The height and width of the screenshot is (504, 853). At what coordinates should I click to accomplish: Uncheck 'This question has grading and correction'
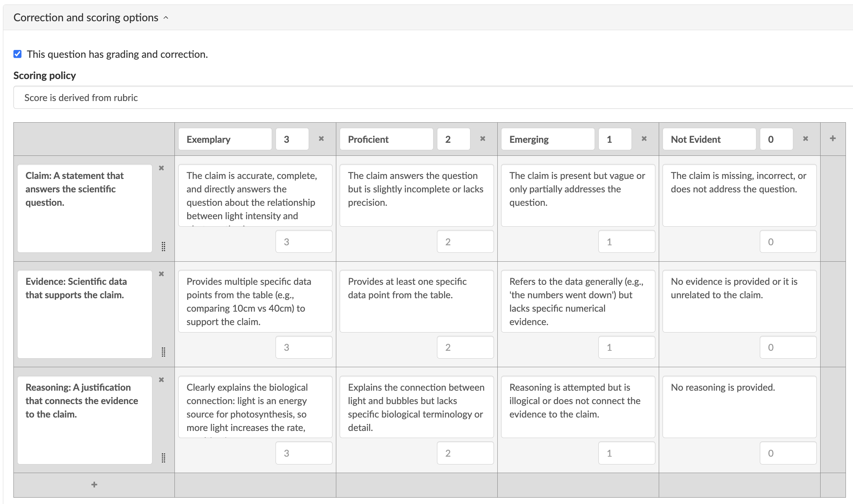click(x=18, y=54)
